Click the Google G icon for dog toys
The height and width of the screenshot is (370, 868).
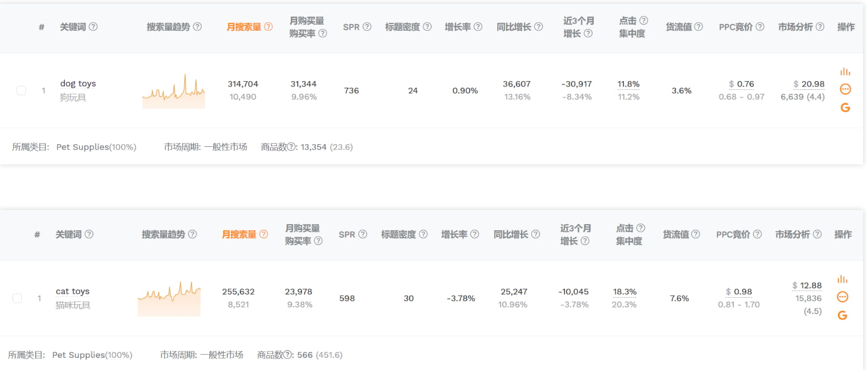(x=845, y=108)
